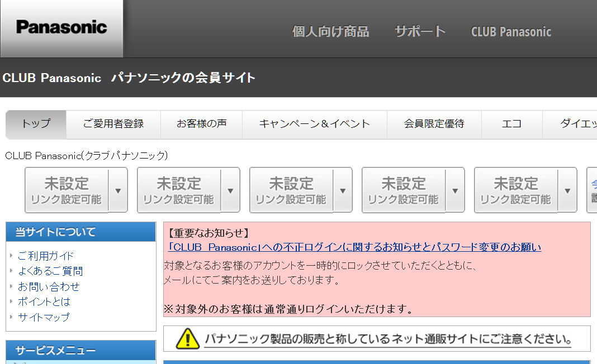Image resolution: width=597 pixels, height=364 pixels.
Task: Open ご利用ガイド link
Action: pyautogui.click(x=46, y=256)
